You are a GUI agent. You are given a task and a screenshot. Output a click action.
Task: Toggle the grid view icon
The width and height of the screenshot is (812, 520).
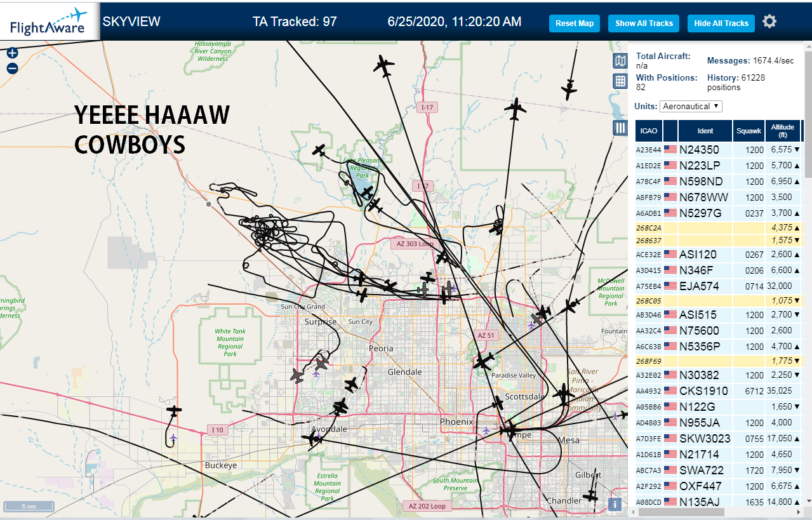[620, 81]
